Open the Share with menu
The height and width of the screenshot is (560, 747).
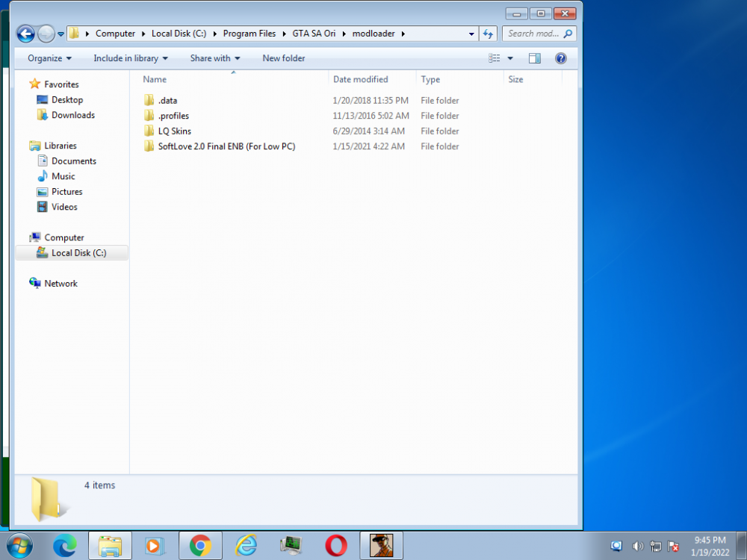(x=215, y=58)
